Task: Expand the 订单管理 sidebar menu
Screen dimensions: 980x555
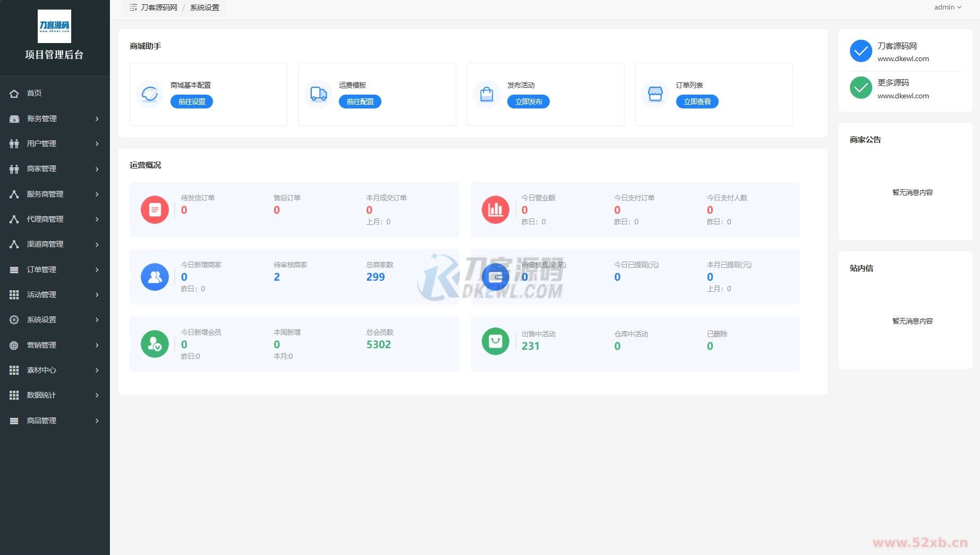Action: [x=54, y=270]
